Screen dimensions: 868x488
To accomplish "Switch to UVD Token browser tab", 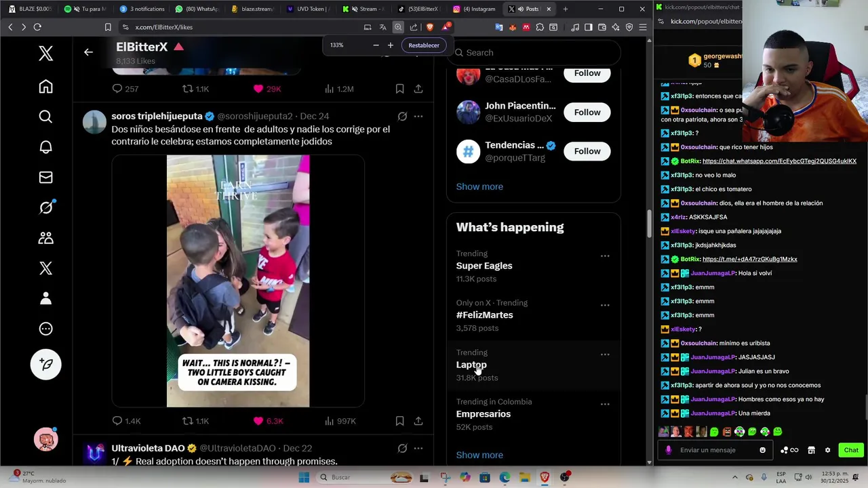I will tap(309, 9).
